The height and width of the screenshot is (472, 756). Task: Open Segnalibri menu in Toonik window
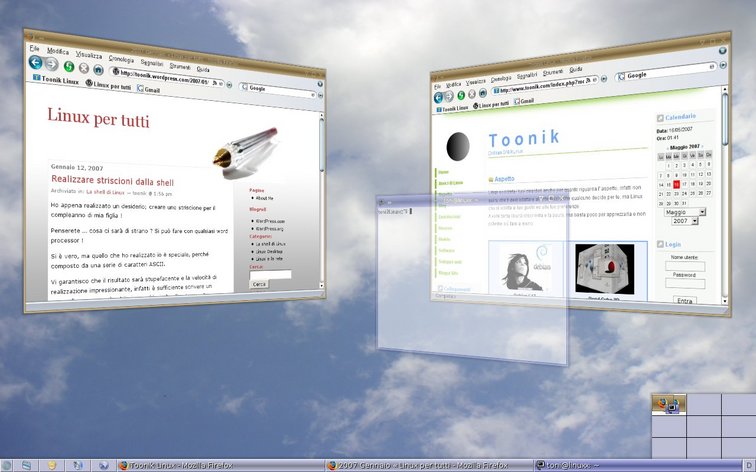pyautogui.click(x=527, y=76)
